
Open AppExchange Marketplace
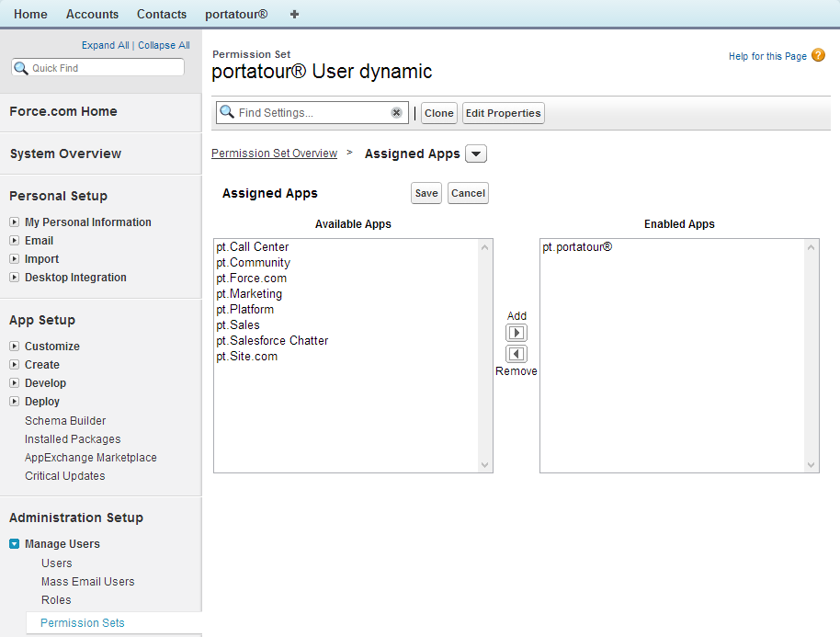91,458
